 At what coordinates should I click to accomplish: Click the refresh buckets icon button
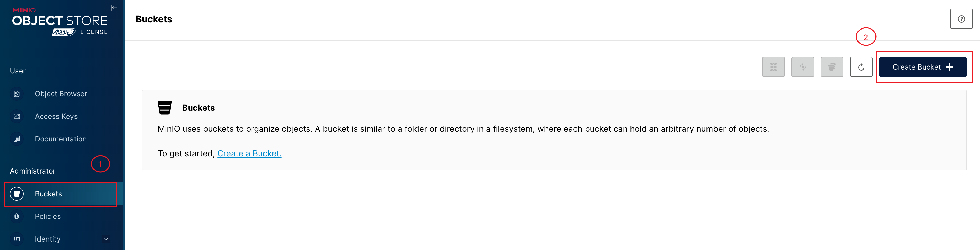(x=861, y=67)
